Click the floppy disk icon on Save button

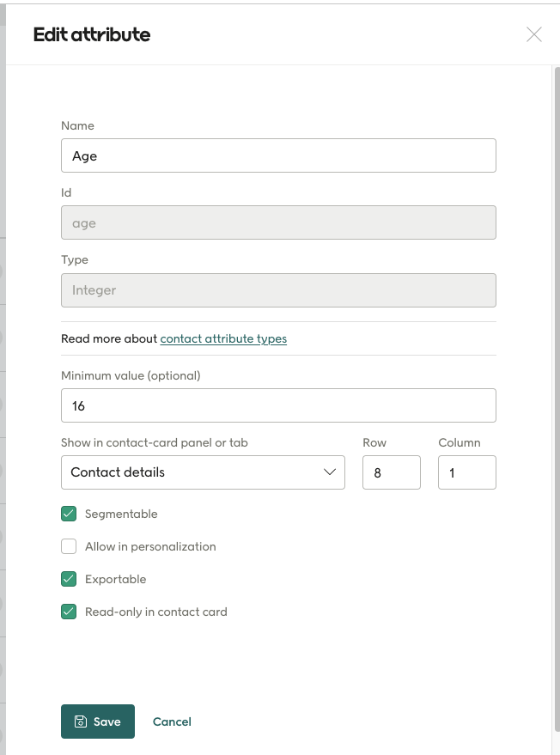(x=81, y=722)
